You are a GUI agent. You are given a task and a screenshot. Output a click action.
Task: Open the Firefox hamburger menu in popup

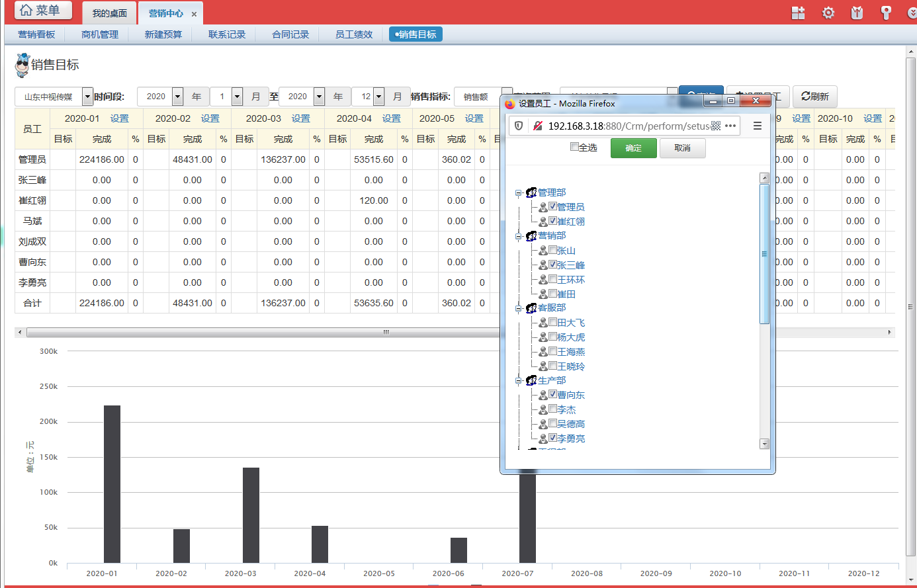click(x=758, y=126)
